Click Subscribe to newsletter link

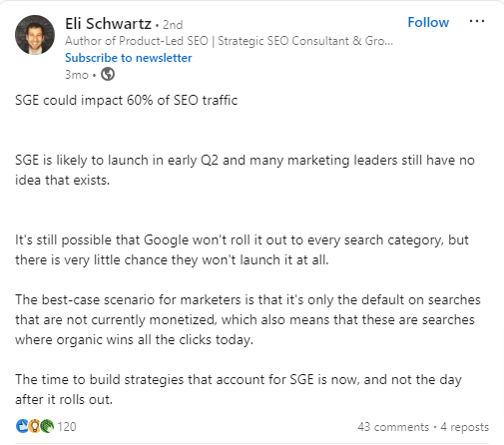click(129, 58)
